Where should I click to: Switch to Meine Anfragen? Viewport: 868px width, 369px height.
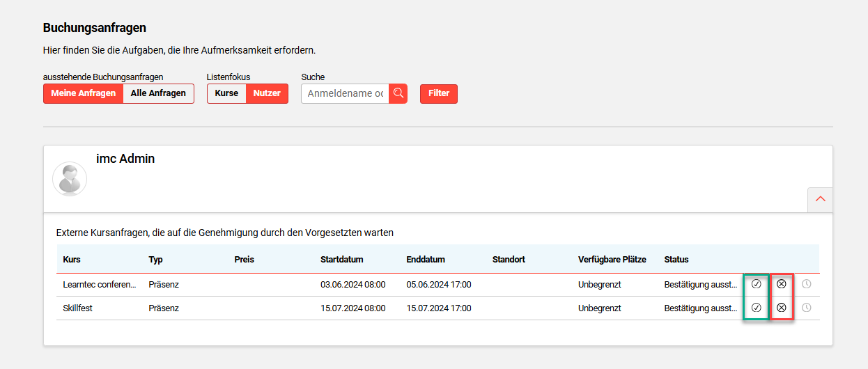(x=83, y=93)
